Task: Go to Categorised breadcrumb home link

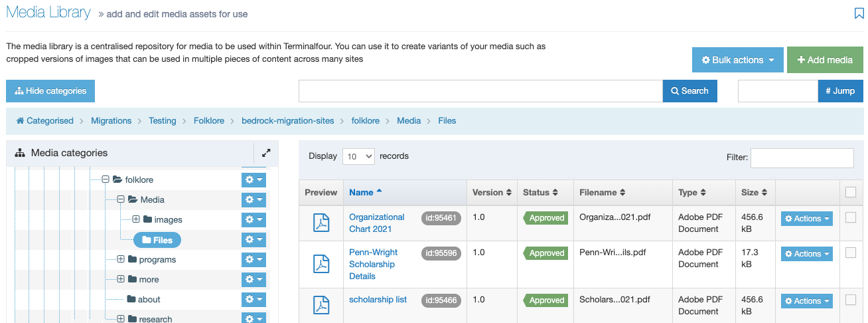Action: coord(44,121)
